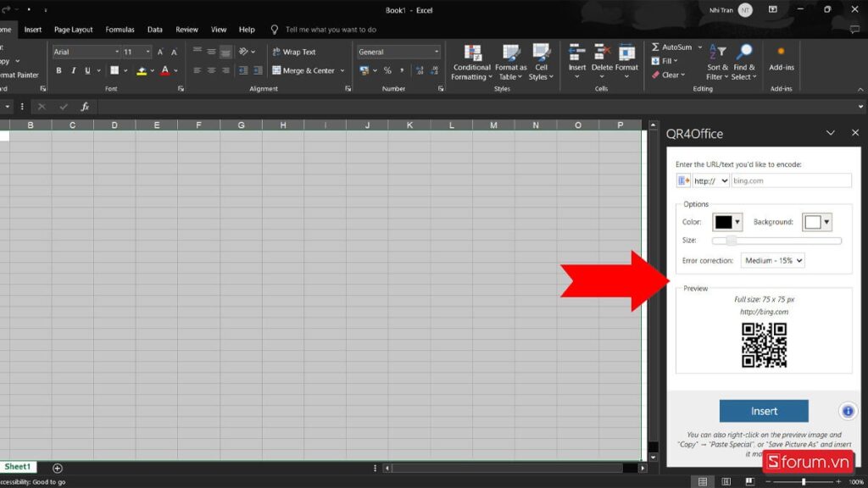Apply the red font color

point(165,71)
